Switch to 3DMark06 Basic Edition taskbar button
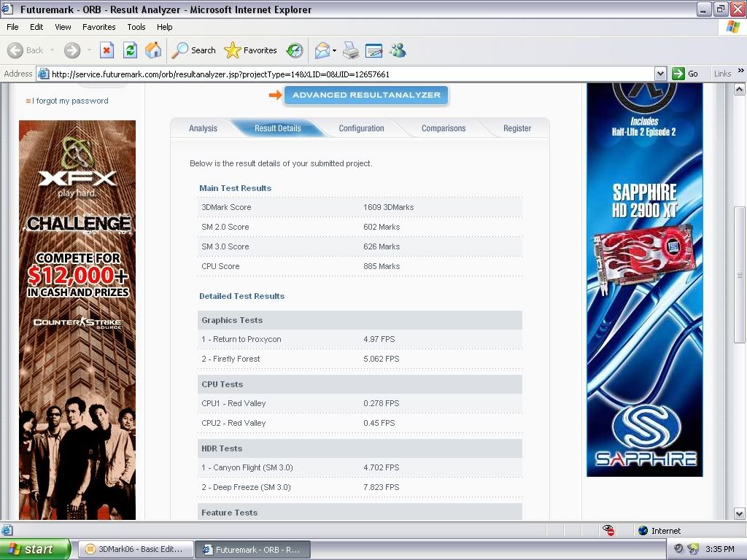 [x=134, y=549]
